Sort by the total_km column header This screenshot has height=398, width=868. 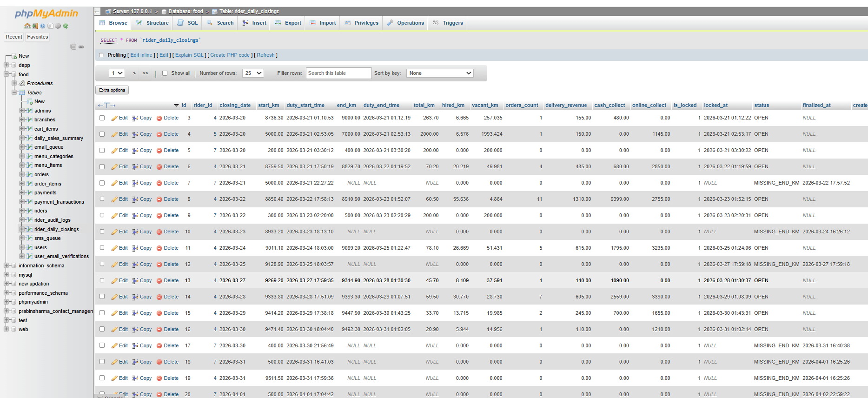click(424, 106)
